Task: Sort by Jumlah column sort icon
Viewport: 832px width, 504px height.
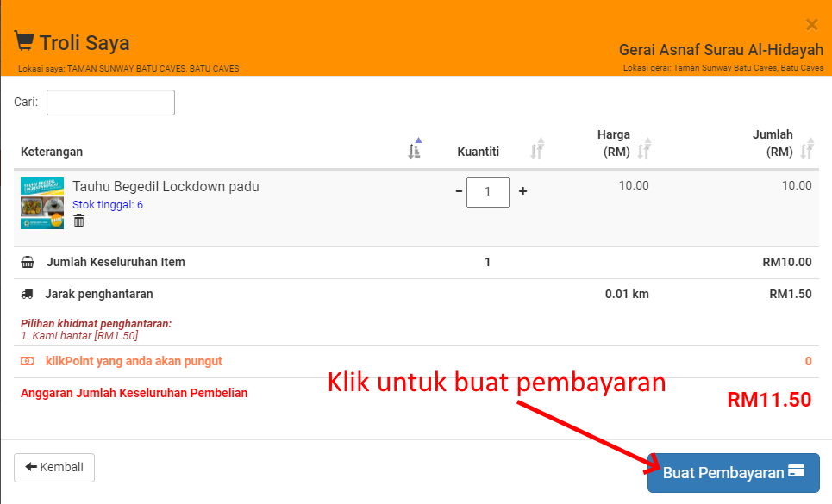Action: (x=806, y=150)
